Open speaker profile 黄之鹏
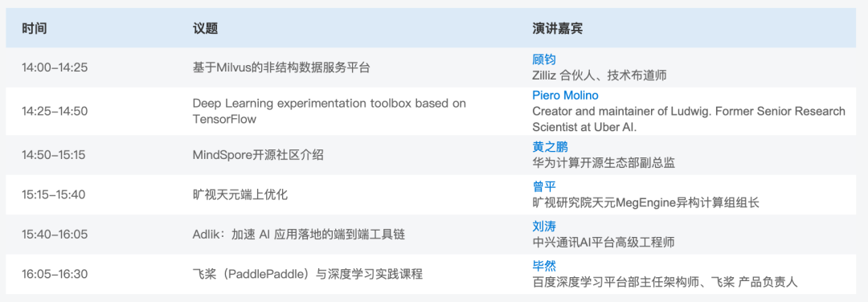The height and width of the screenshot is (302, 868). pos(550,146)
